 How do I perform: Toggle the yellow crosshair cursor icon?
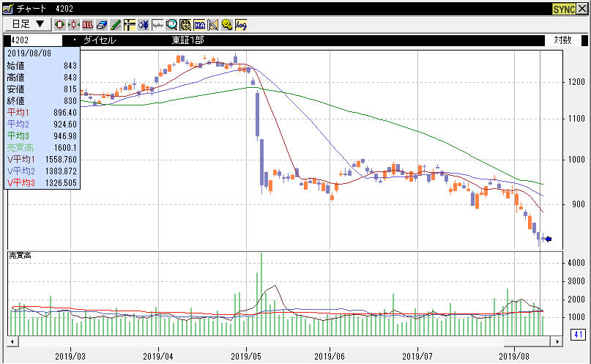pos(130,24)
